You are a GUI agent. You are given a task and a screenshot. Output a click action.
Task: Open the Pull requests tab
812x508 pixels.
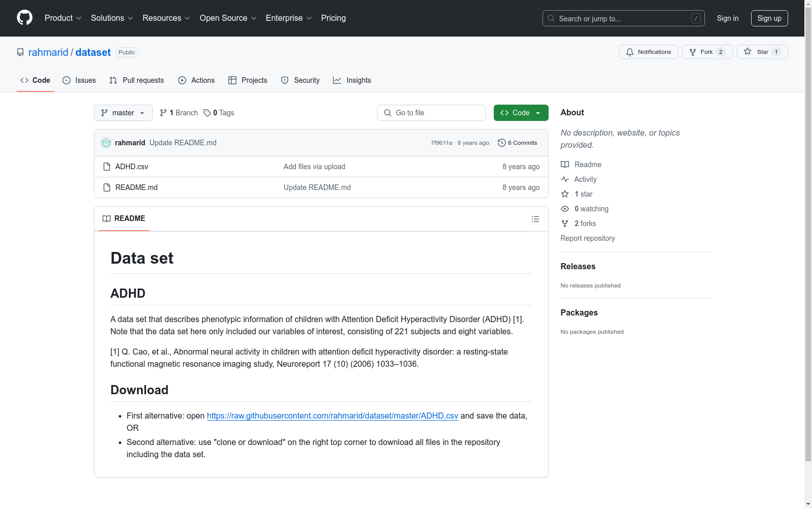click(137, 80)
